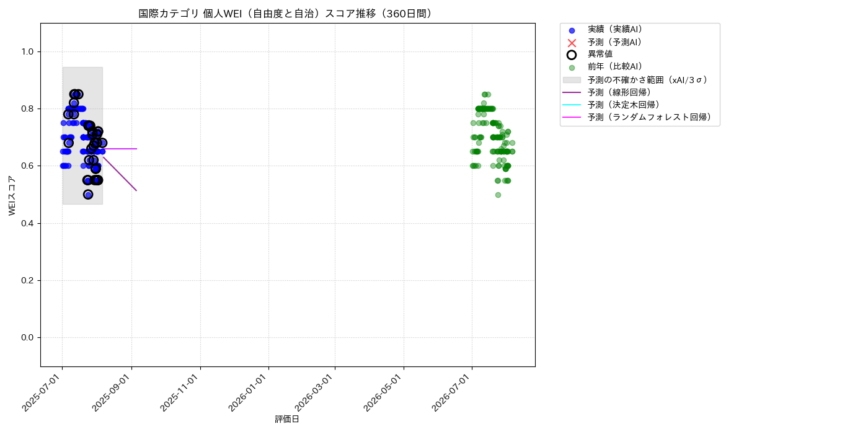Click the 予測(ランダムフォレスト回帰) legend text
The height and width of the screenshot is (434, 868).
(x=649, y=117)
